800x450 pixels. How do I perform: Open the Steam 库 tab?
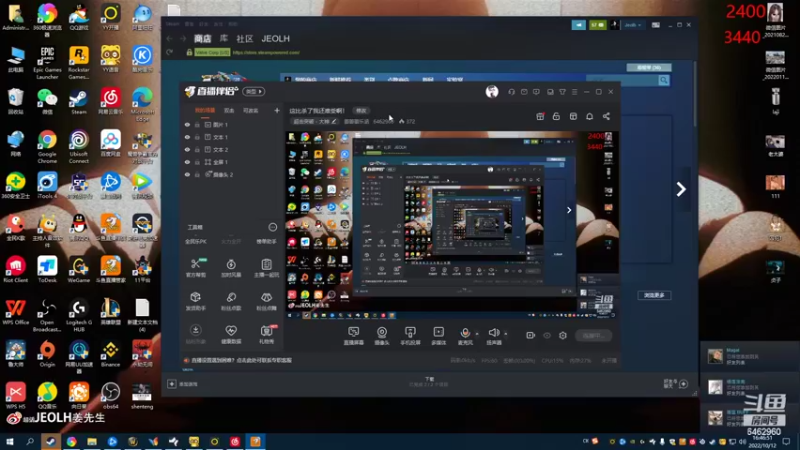point(224,38)
